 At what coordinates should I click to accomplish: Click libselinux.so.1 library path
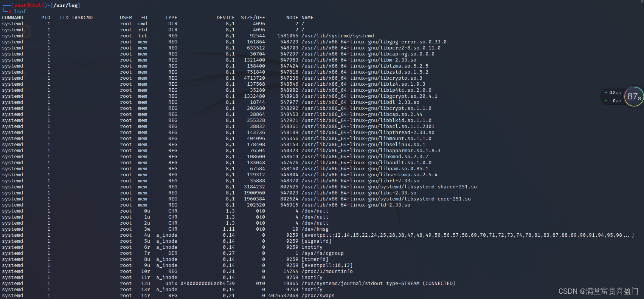pyautogui.click(x=363, y=145)
